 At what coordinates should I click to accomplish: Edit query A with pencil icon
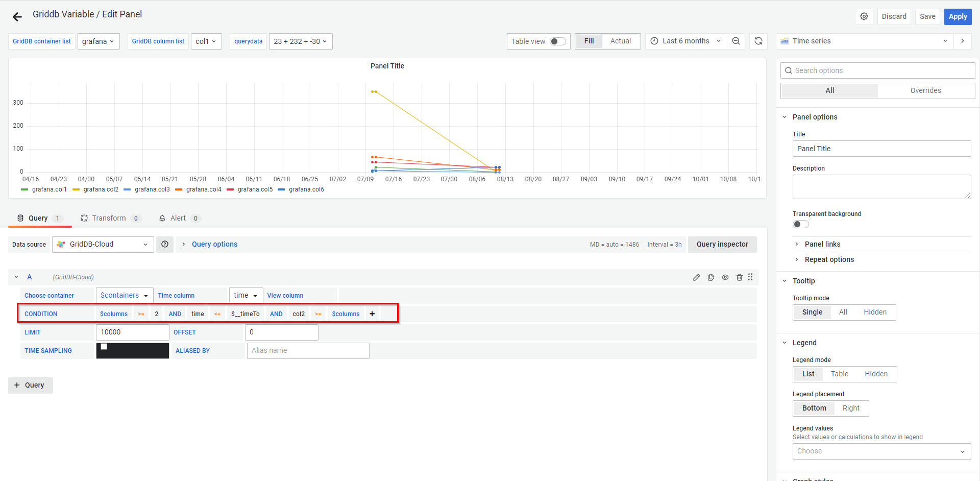696,277
